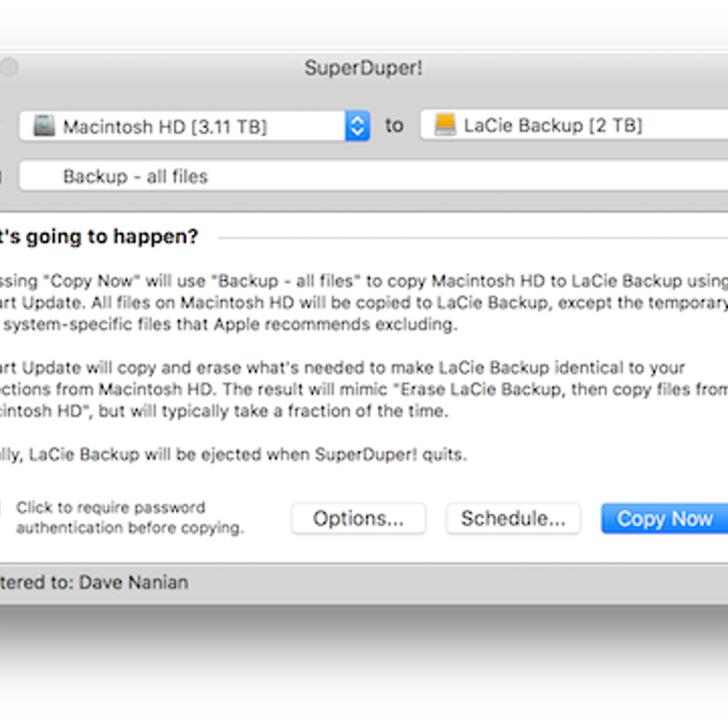The width and height of the screenshot is (728, 728).
Task: Click the gray window control in the title bar
Action: point(8,67)
